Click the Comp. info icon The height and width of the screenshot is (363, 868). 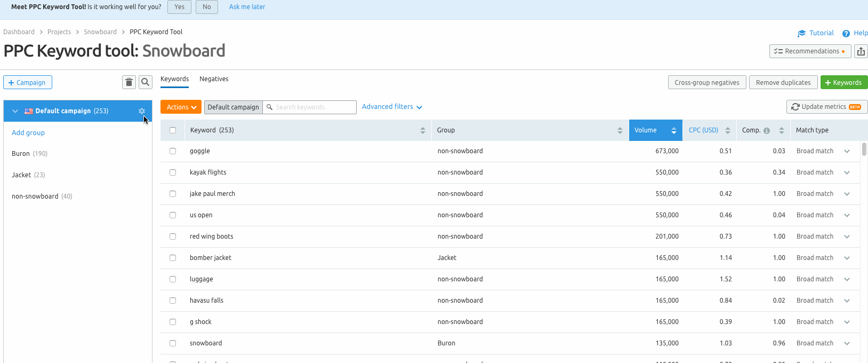(767, 131)
